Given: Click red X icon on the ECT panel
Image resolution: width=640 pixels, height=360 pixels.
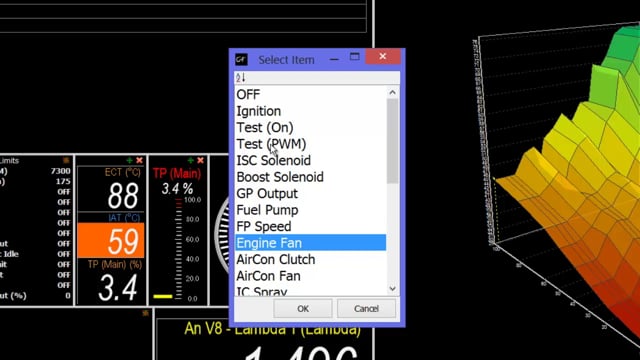Looking at the screenshot, I should pos(140,160).
